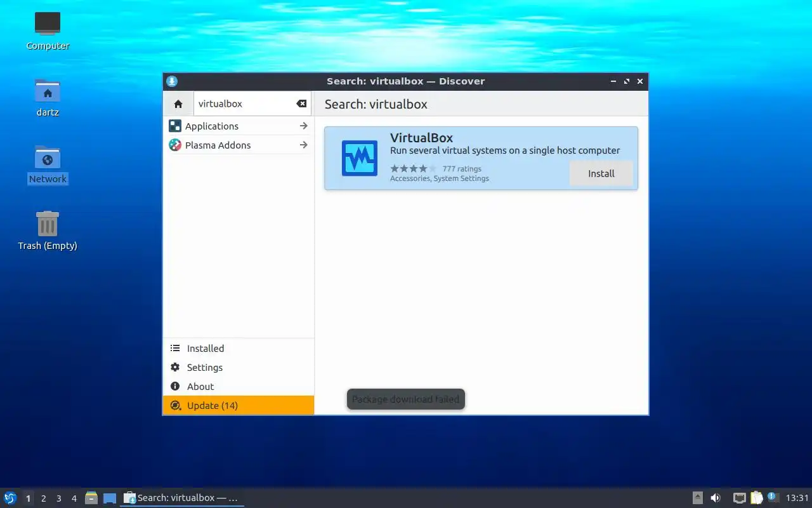Install VirtualBox
Screen dimensions: 812x508
[601, 173]
